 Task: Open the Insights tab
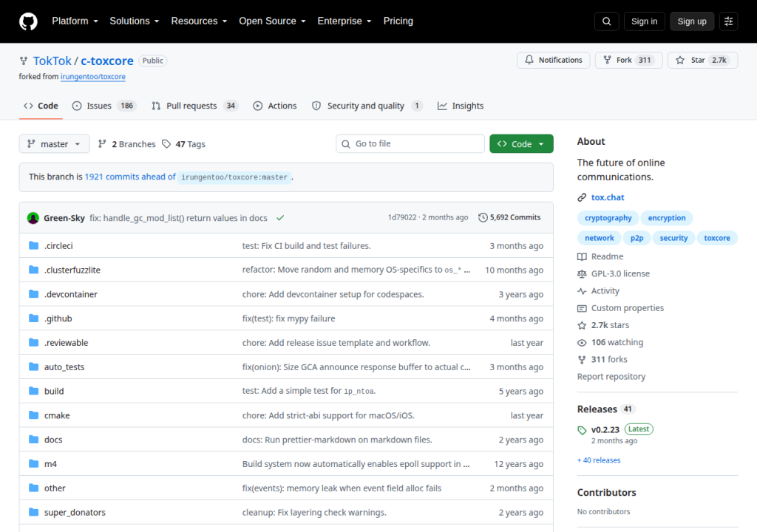coord(460,106)
